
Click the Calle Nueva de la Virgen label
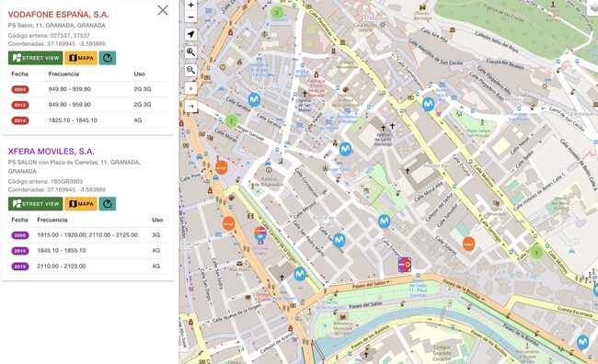pos(236,313)
